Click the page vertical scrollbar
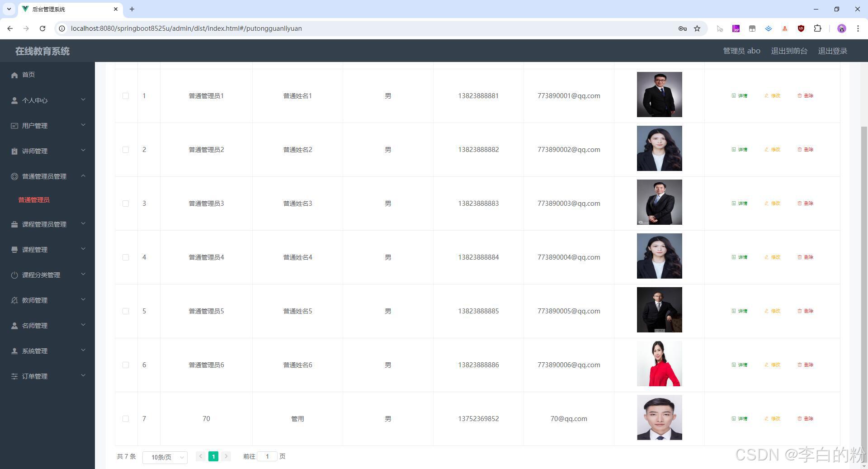This screenshot has width=868, height=469. (x=864, y=294)
